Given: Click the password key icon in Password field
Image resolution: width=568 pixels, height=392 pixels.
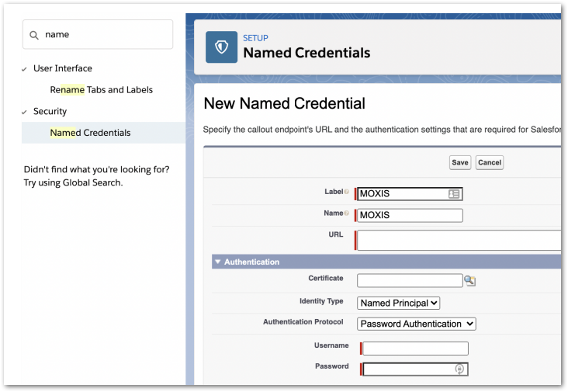Looking at the screenshot, I should tap(459, 369).
